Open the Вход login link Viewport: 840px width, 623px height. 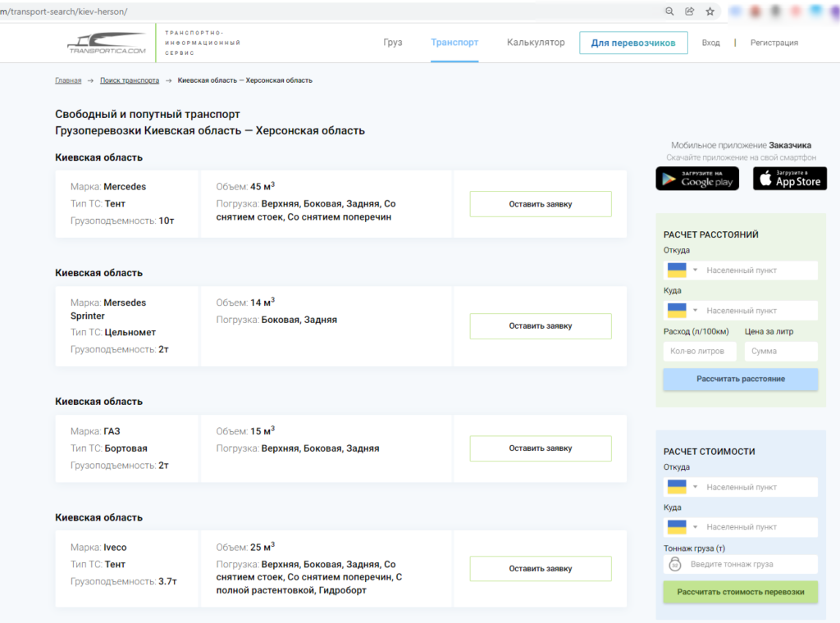(x=711, y=43)
